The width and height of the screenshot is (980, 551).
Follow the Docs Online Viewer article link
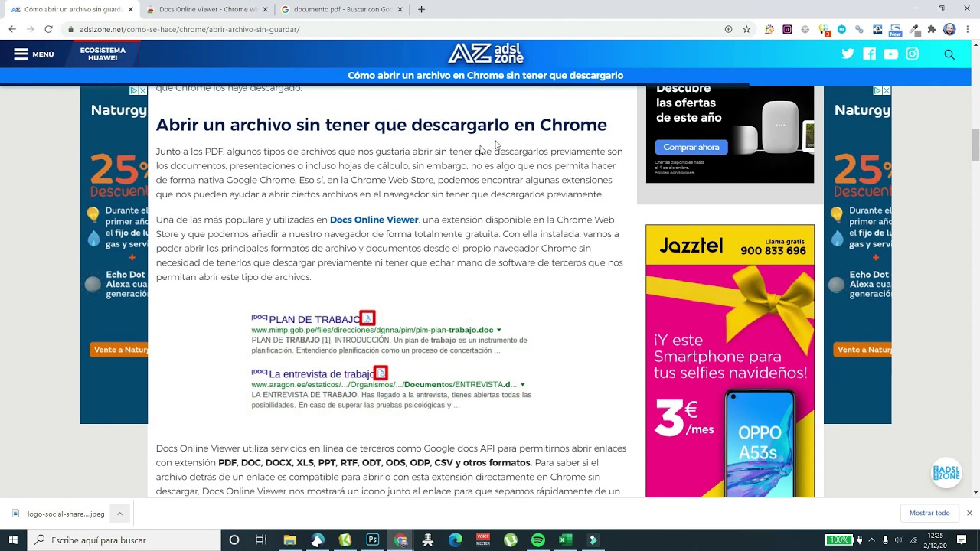click(x=374, y=220)
